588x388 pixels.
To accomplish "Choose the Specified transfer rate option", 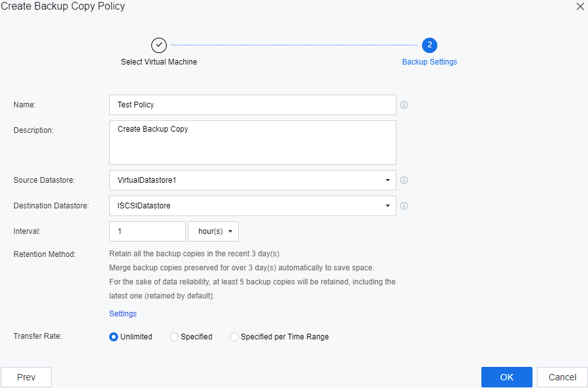I will tap(174, 337).
